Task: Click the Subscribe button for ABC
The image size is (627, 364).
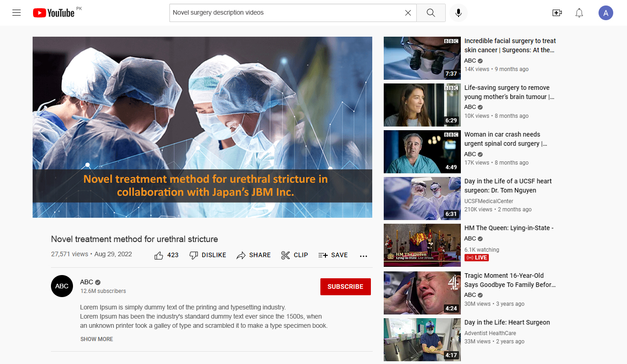Action: 345,287
